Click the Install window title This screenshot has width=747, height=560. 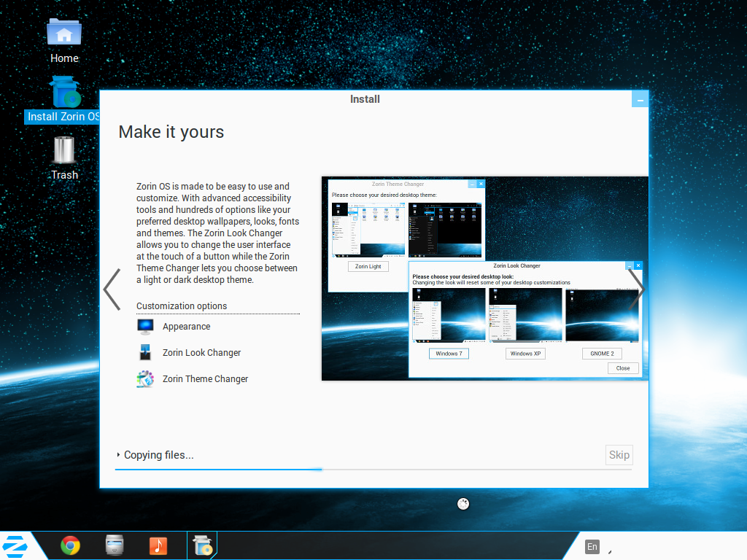tap(365, 99)
